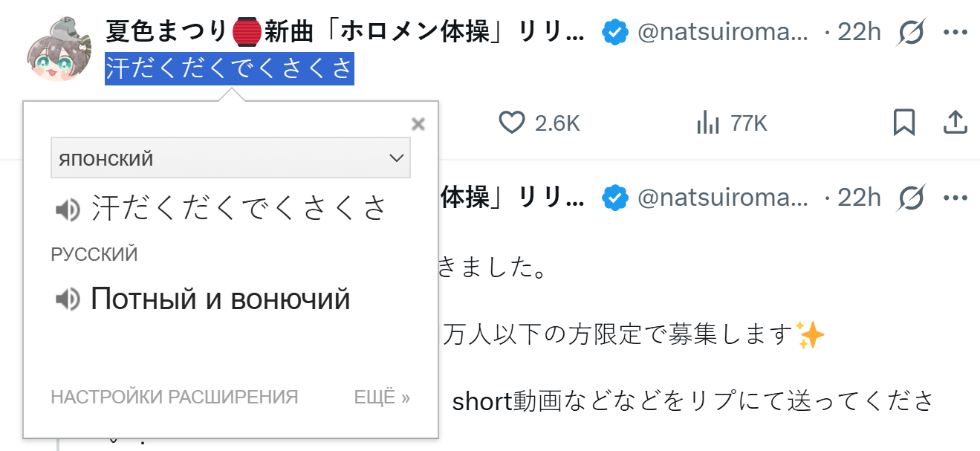Click the Grok icon on first tweet
980x451 pixels.
(910, 32)
